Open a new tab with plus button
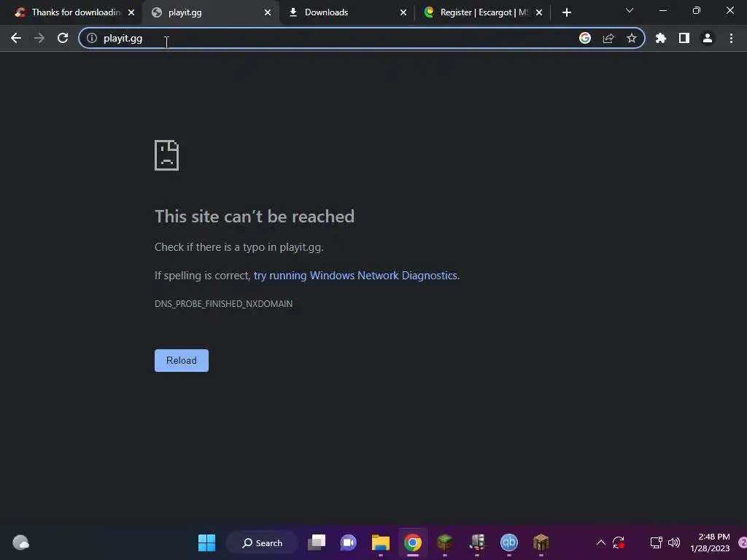The width and height of the screenshot is (747, 560). [x=566, y=12]
